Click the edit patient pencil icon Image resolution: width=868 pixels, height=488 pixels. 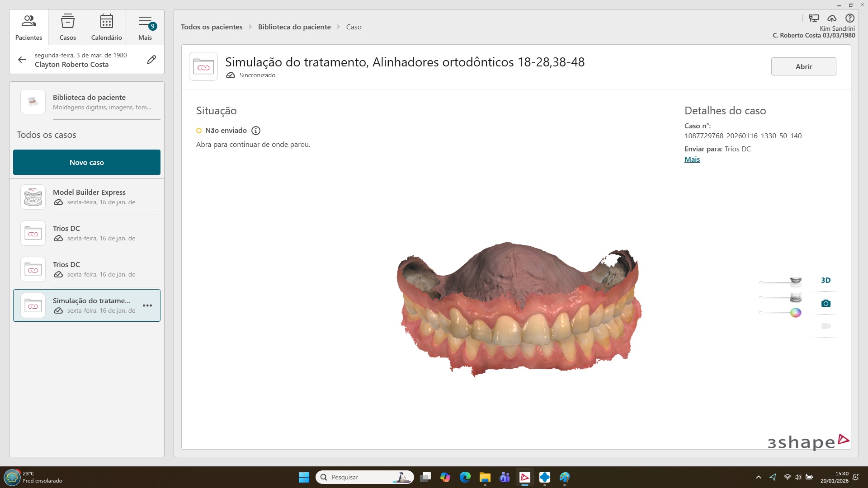(151, 60)
